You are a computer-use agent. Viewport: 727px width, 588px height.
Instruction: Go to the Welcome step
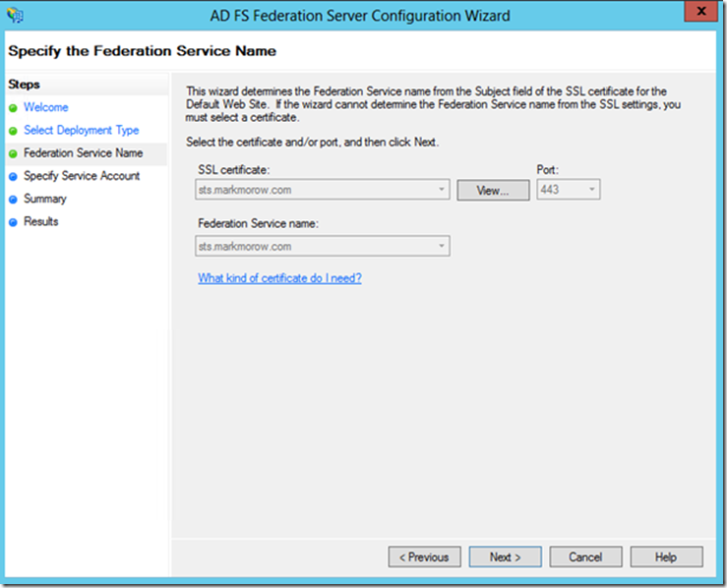tap(46, 107)
